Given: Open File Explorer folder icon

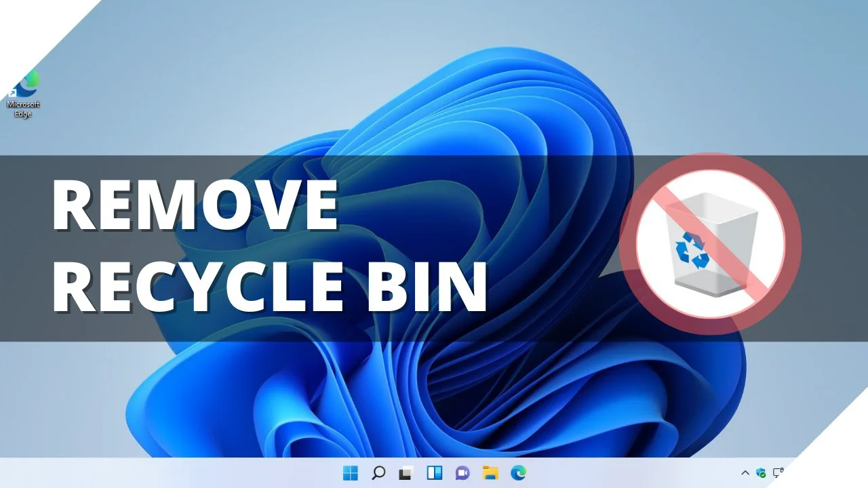Looking at the screenshot, I should [x=490, y=473].
